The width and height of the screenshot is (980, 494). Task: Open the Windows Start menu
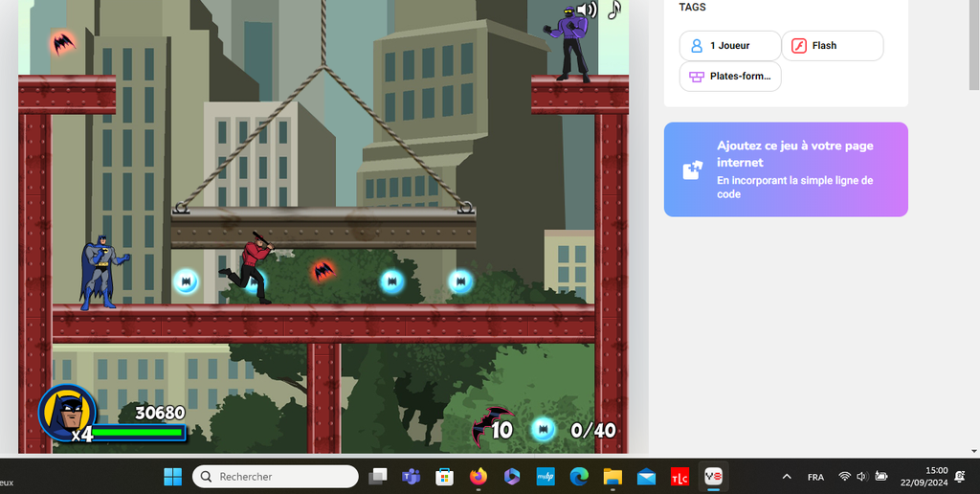(x=172, y=477)
